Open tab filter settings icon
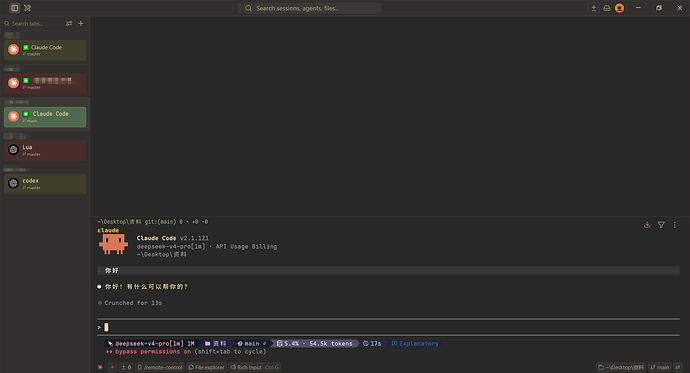The image size is (690, 373). pos(69,23)
